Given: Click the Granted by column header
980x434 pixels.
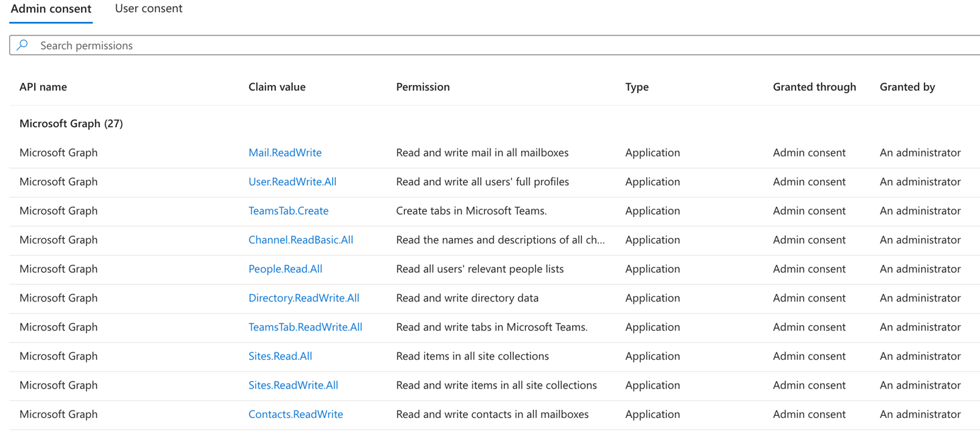Looking at the screenshot, I should pos(907,87).
